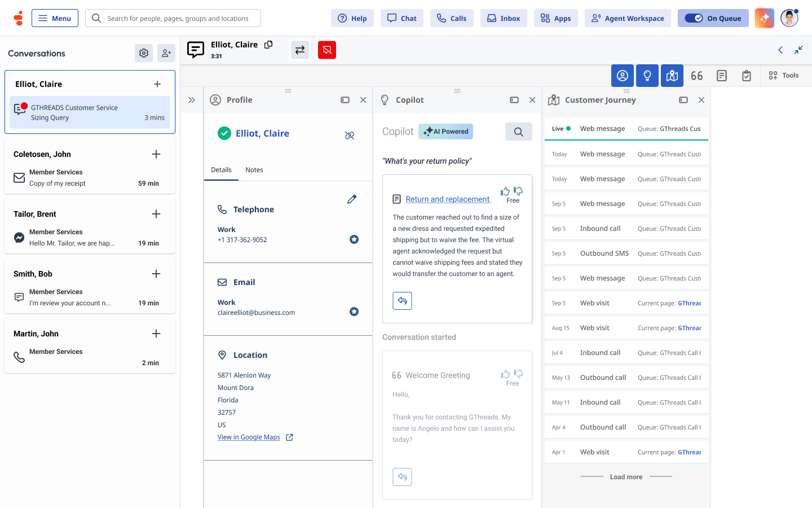812x508 pixels.
Task: Copy Claire Elliot's name with copy icon
Action: tap(269, 45)
